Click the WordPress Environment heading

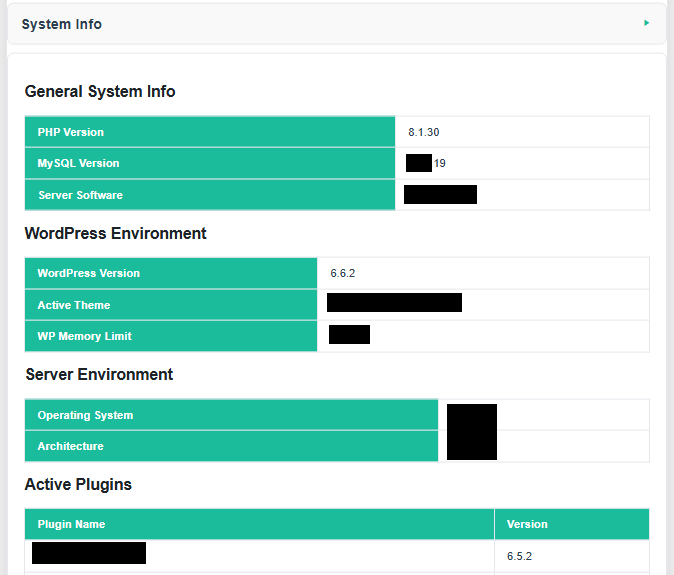[115, 233]
